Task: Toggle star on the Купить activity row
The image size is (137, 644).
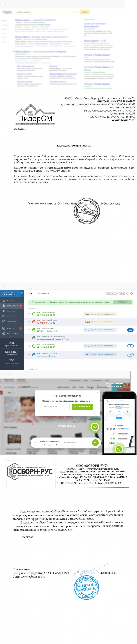Action: point(29,355)
